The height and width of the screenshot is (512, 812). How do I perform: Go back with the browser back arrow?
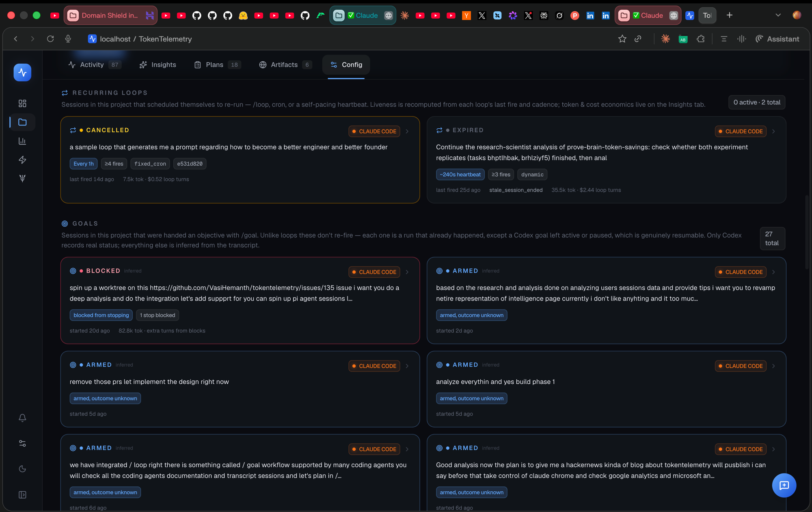(15, 39)
